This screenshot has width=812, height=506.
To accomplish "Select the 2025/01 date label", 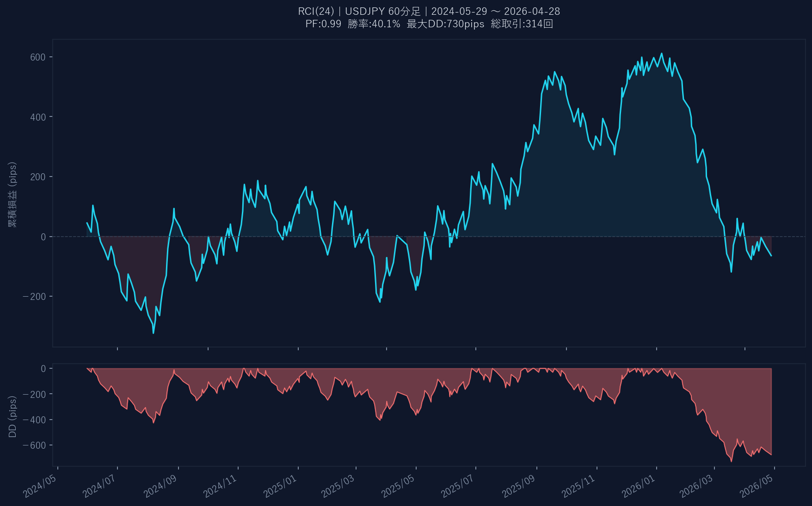I will point(280,486).
